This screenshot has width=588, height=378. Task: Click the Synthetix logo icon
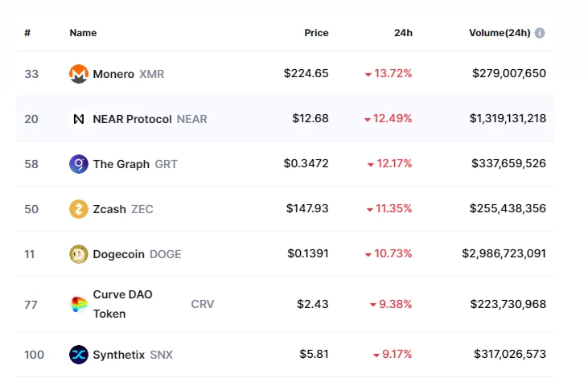pos(79,355)
